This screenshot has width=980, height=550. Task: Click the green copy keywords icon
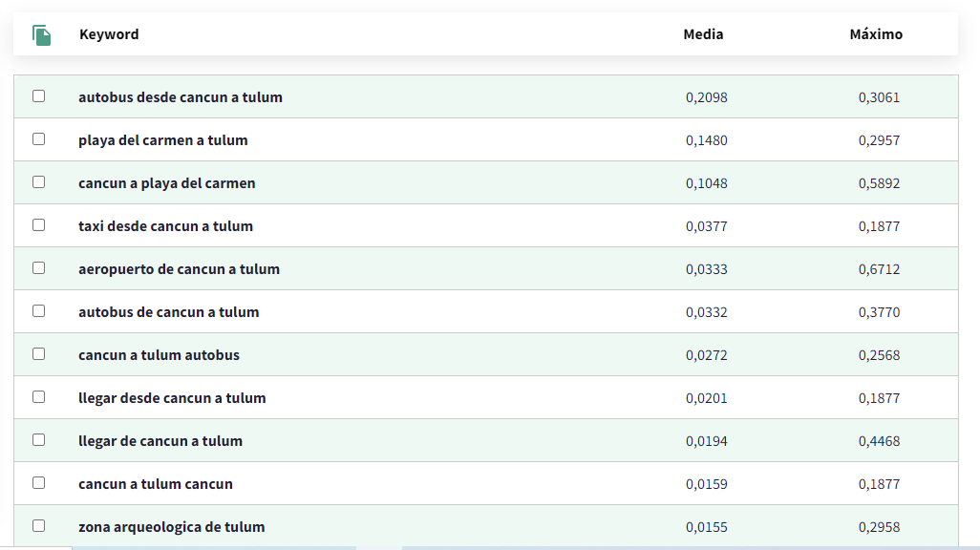[41, 35]
